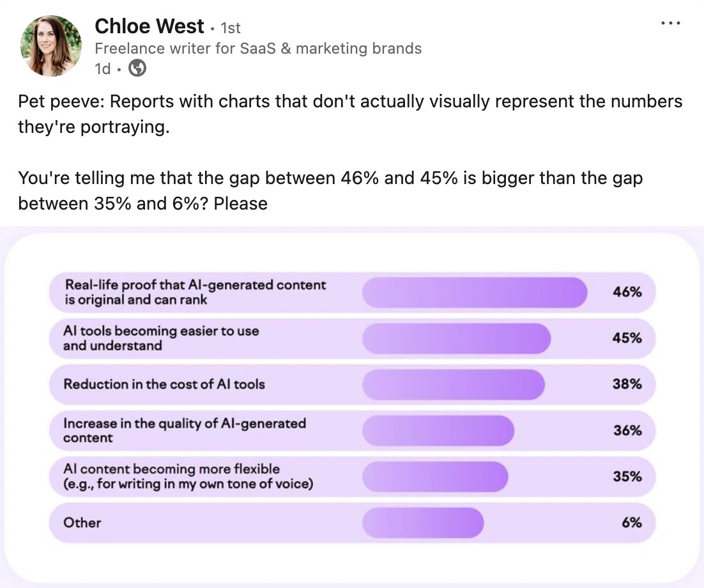Click the '1d' post timestamp
Image resolution: width=704 pixels, height=588 pixels.
pyautogui.click(x=102, y=69)
